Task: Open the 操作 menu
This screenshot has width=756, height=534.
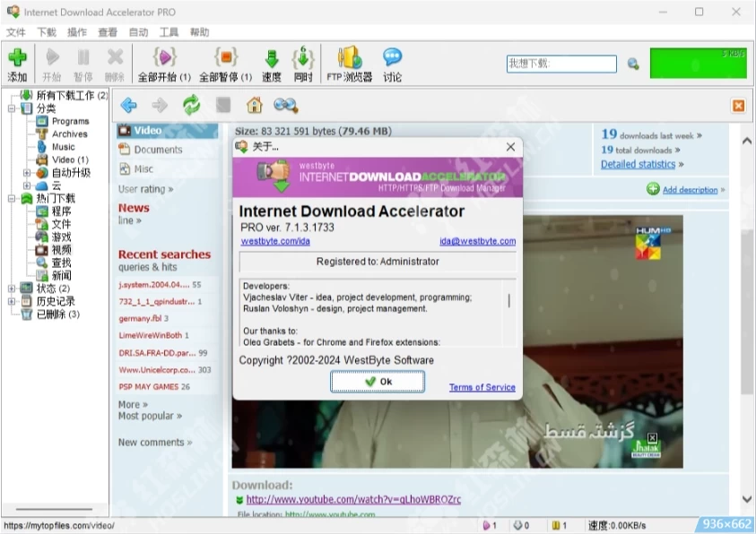Action: pyautogui.click(x=77, y=32)
